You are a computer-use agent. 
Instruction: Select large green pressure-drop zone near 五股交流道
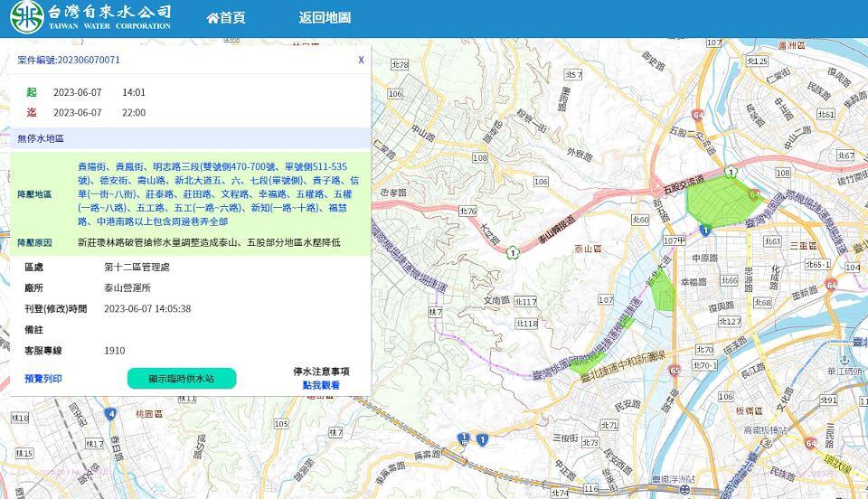click(722, 198)
